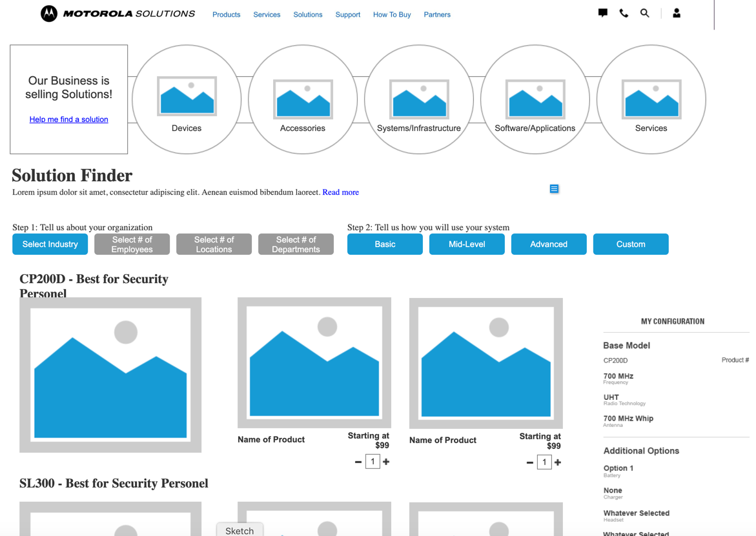Select the Devices category circle
The width and height of the screenshot is (756, 536).
click(x=186, y=99)
